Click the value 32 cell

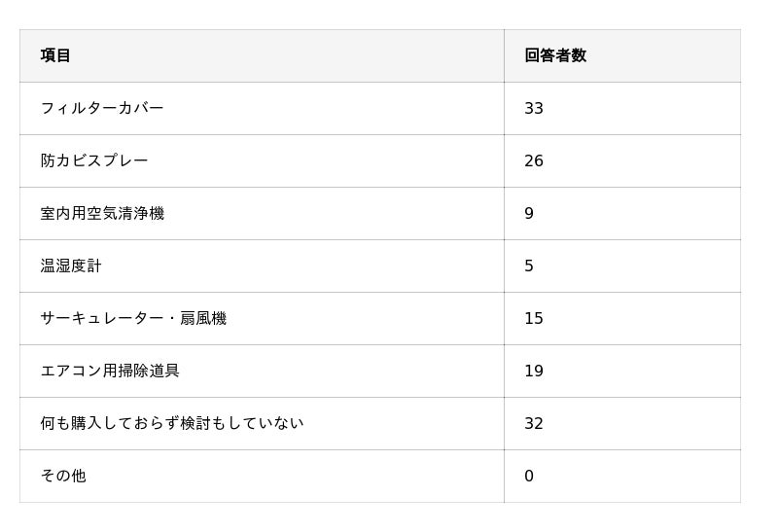(534, 423)
